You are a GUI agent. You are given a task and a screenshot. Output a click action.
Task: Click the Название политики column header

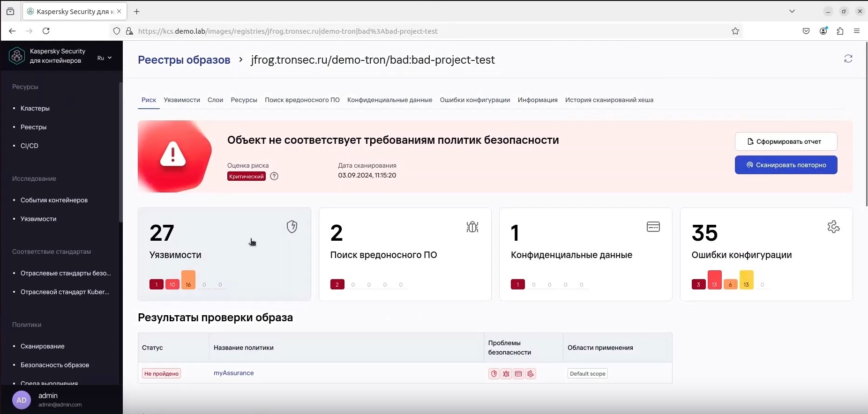[244, 347]
